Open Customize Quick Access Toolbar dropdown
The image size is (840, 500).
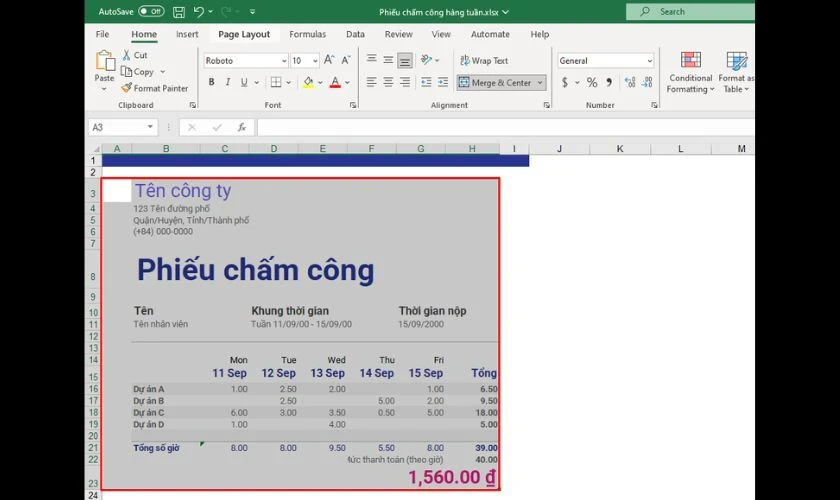252,12
